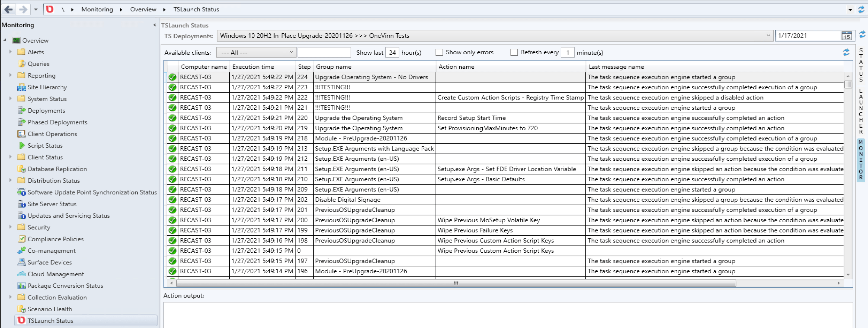This screenshot has width=868, height=328.
Task: Switch to the Status Launcher vertical tab
Action: coord(861,91)
